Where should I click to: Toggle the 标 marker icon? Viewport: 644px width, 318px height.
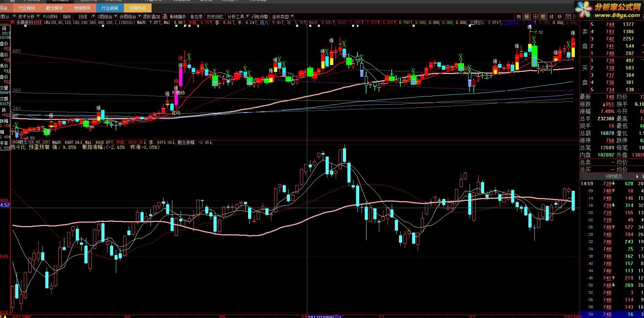[x=527, y=17]
